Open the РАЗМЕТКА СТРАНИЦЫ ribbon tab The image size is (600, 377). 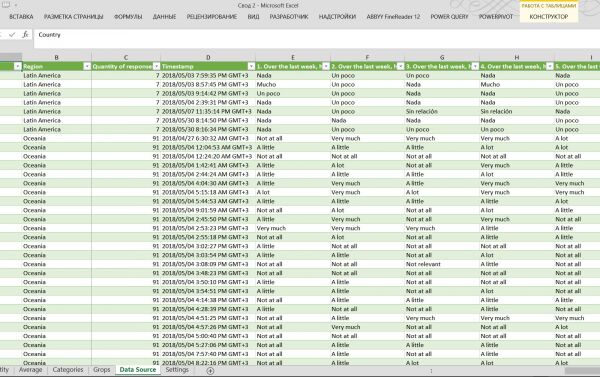click(x=73, y=17)
